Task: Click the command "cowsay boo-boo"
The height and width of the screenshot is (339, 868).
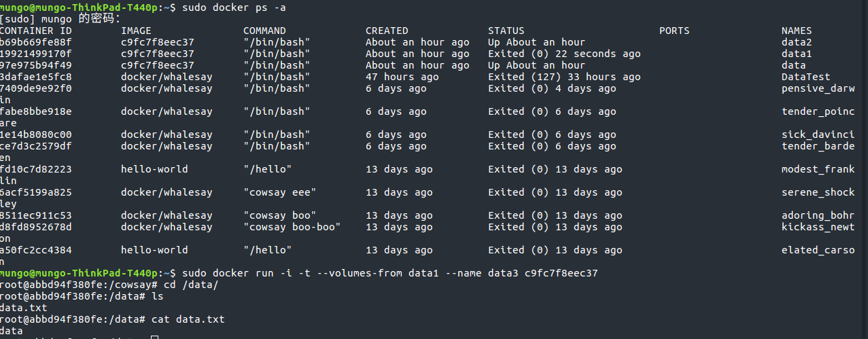Action: click(x=292, y=227)
